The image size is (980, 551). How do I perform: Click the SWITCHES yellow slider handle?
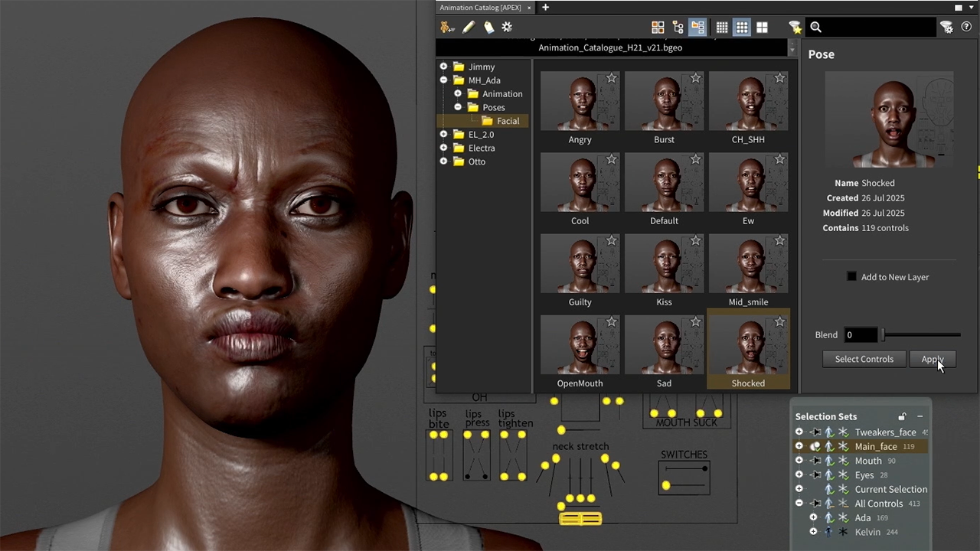[665, 486]
